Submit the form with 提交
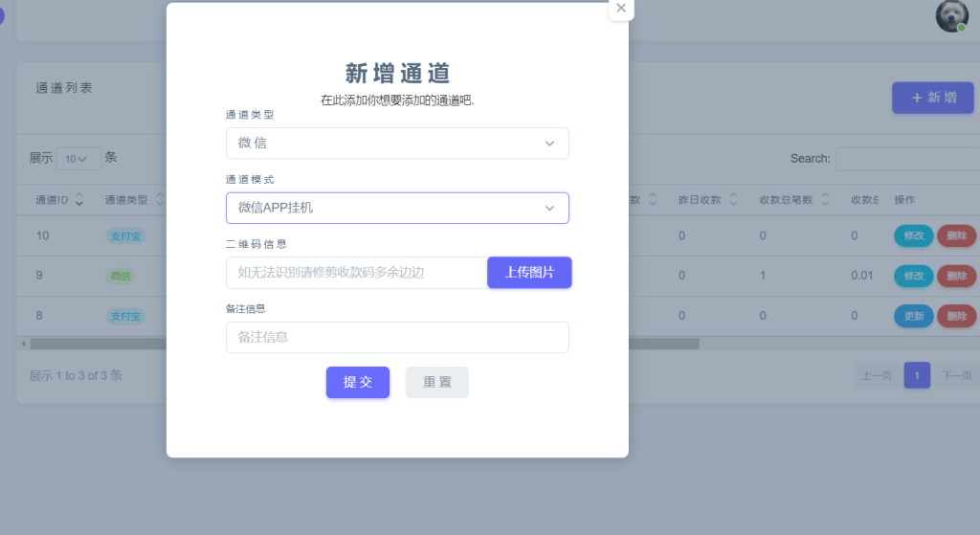The width and height of the screenshot is (980, 535). click(358, 382)
